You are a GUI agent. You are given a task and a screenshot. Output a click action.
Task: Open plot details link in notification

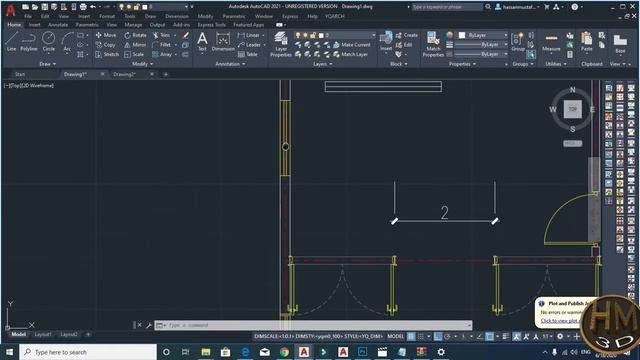[560, 321]
